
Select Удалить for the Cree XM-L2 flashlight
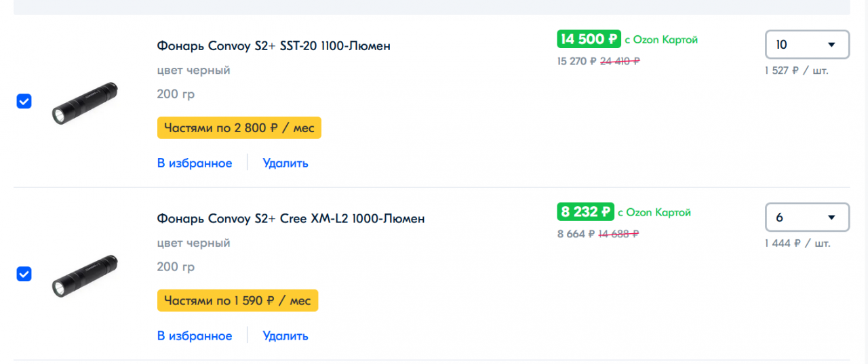[285, 336]
